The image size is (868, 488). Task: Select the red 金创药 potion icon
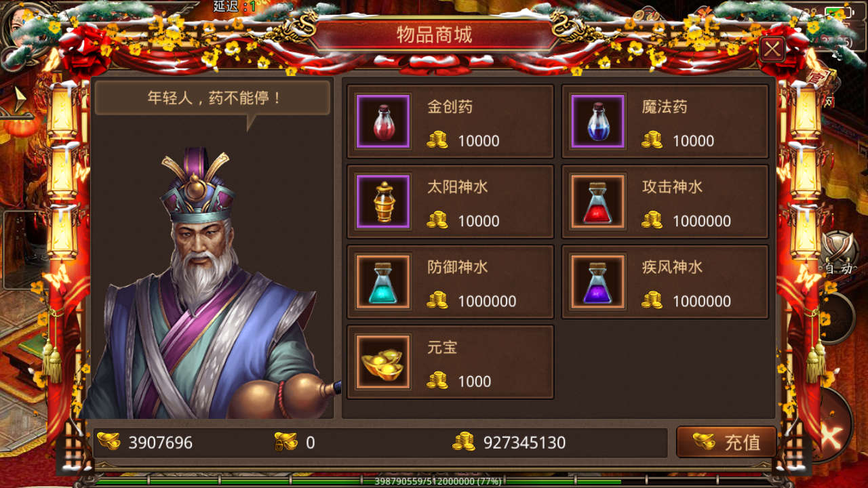pyautogui.click(x=383, y=121)
